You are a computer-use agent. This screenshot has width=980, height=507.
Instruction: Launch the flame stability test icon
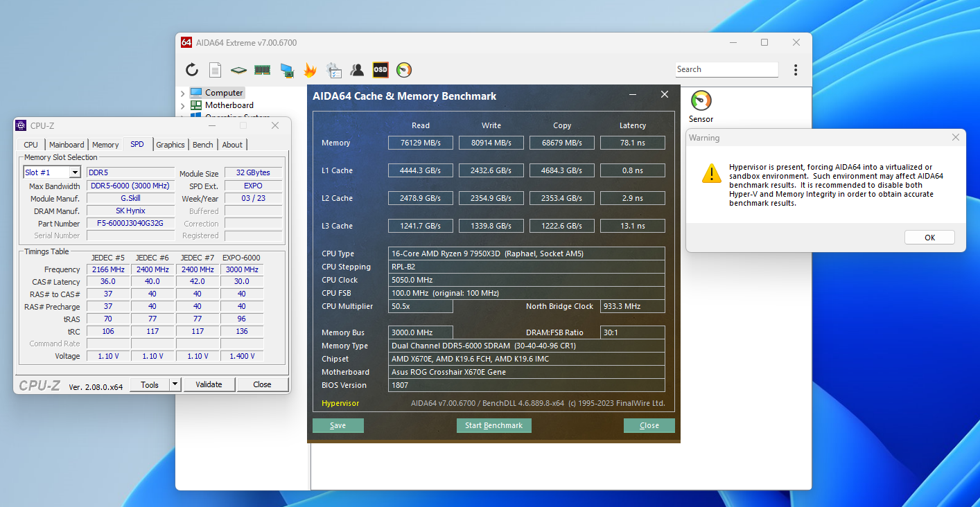pyautogui.click(x=310, y=70)
